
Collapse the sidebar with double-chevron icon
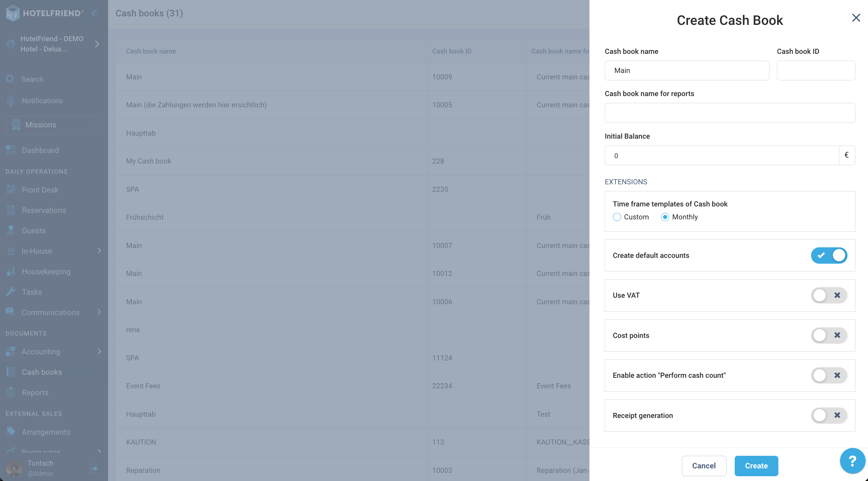(x=95, y=13)
